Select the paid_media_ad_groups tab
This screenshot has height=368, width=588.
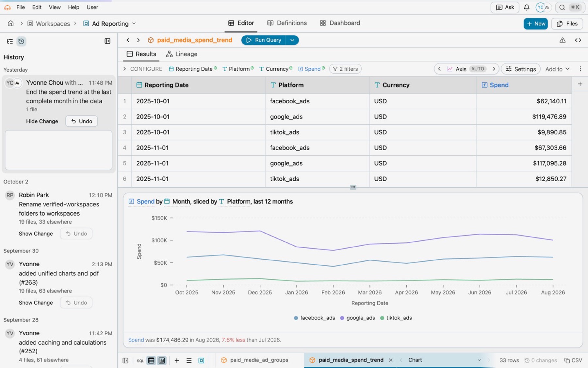pos(255,360)
